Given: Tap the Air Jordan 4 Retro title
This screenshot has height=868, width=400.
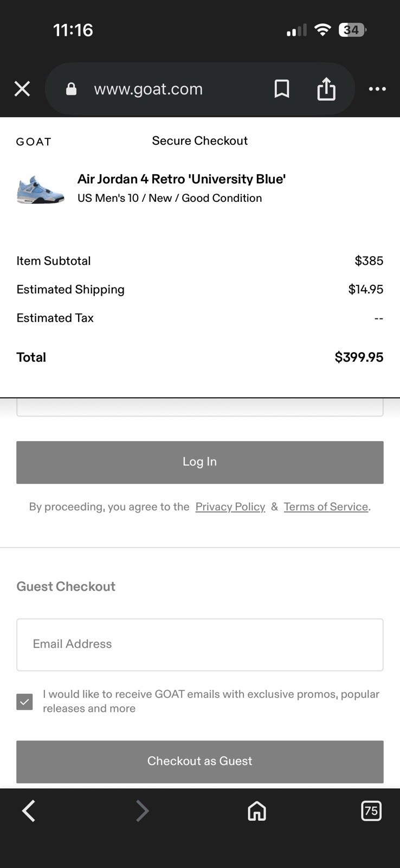Looking at the screenshot, I should point(182,179).
